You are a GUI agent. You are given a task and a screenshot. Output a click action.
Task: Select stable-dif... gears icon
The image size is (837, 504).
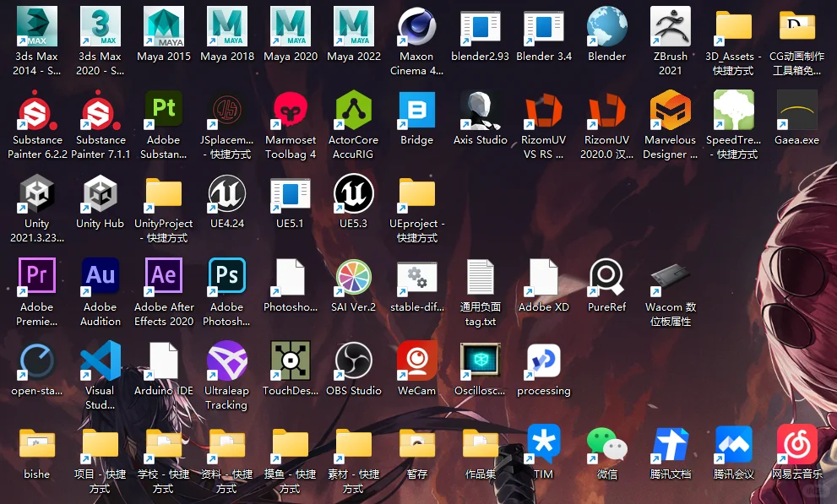(x=417, y=277)
